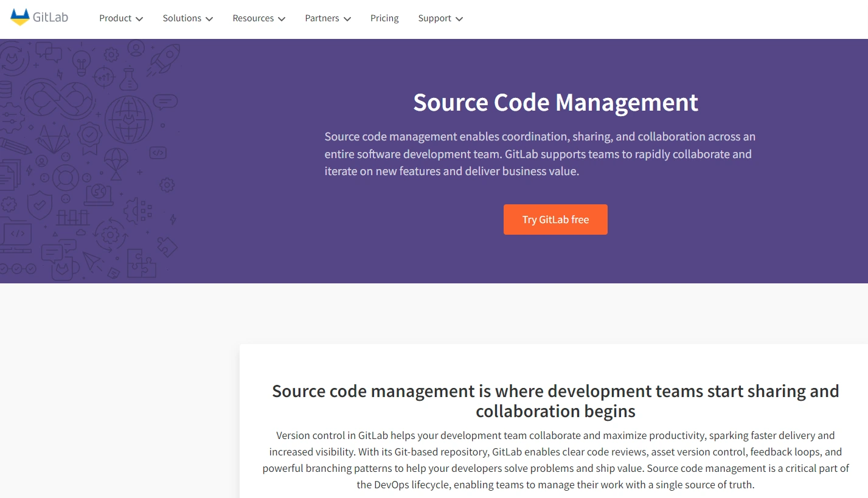Click the heading about development teams sharing
The height and width of the screenshot is (498, 868).
tap(555, 401)
